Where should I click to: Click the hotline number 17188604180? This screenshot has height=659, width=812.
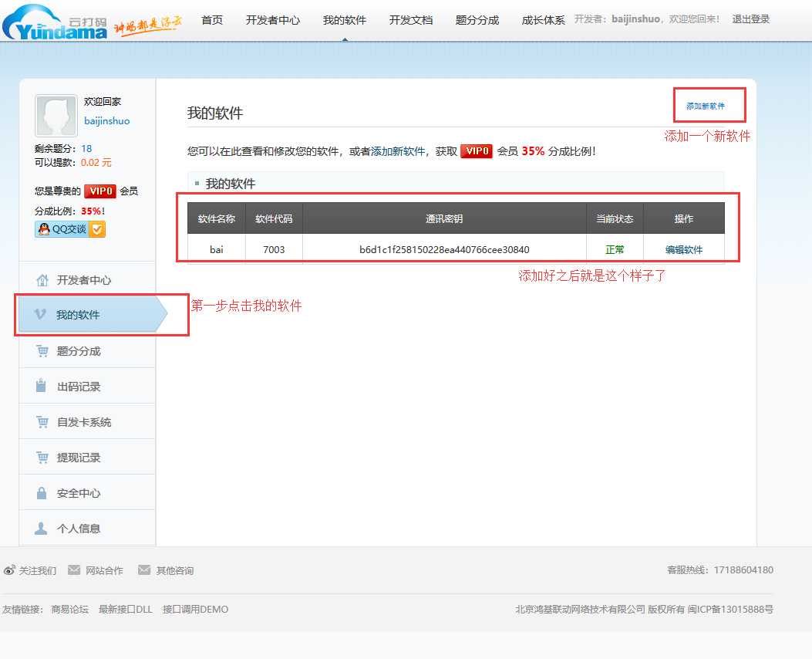tap(743, 570)
